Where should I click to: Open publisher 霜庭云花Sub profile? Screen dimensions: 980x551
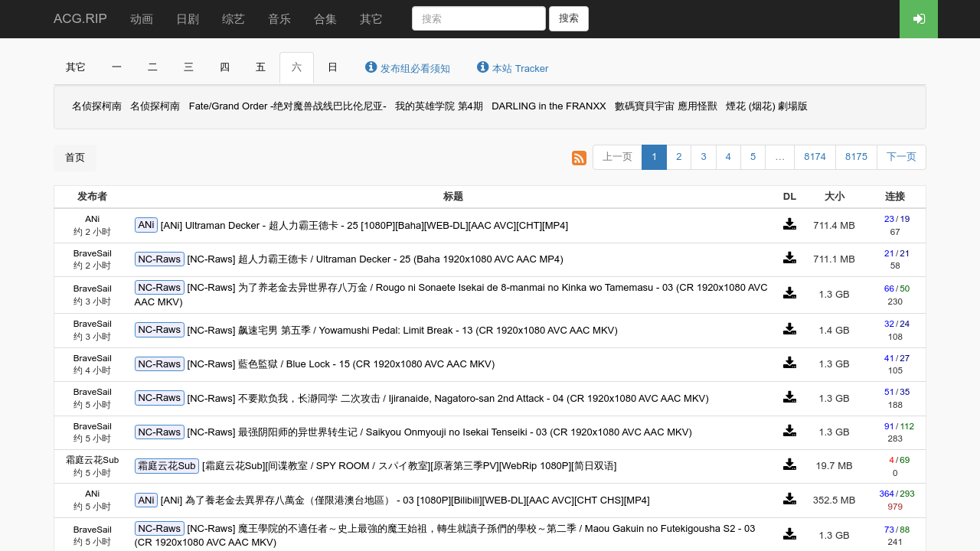[x=92, y=460]
